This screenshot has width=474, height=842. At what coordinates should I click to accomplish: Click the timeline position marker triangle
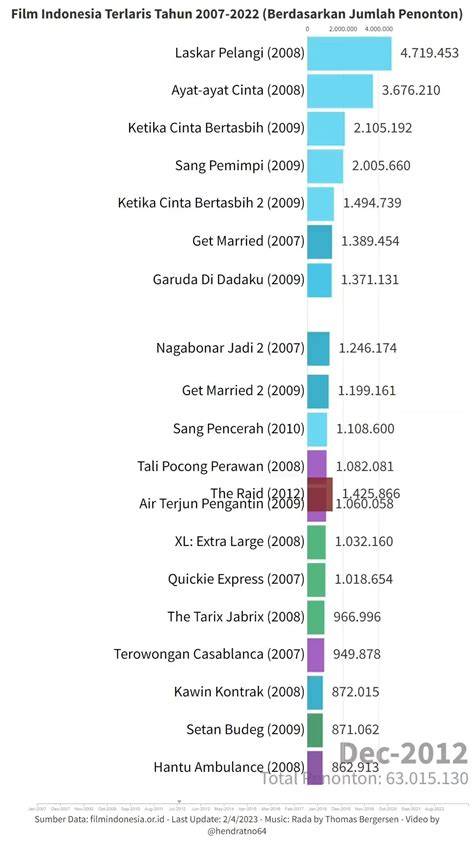point(179,801)
